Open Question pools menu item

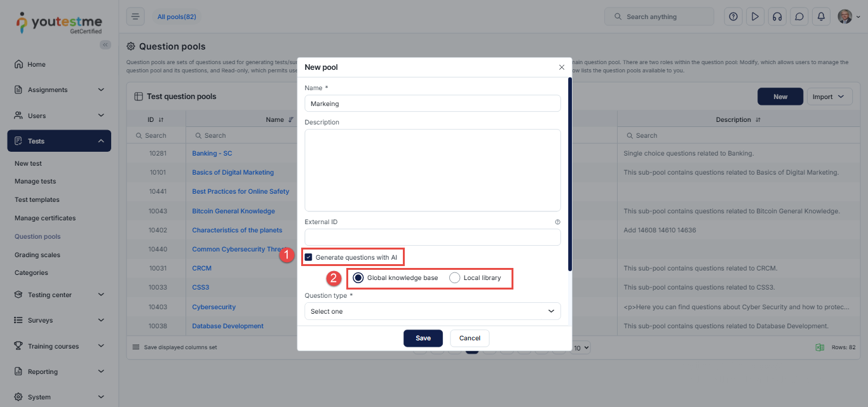(37, 236)
